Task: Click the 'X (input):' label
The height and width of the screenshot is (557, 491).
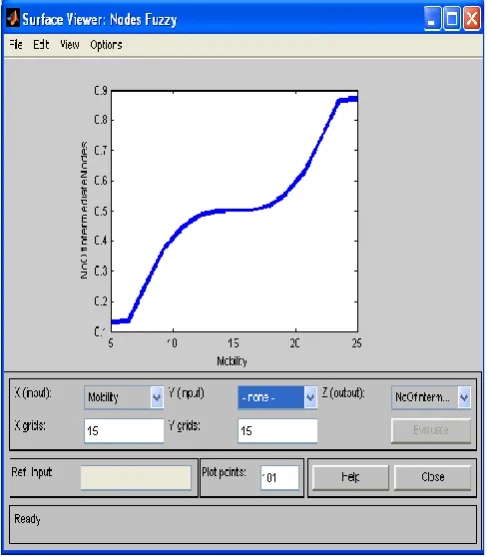Action: 33,393
